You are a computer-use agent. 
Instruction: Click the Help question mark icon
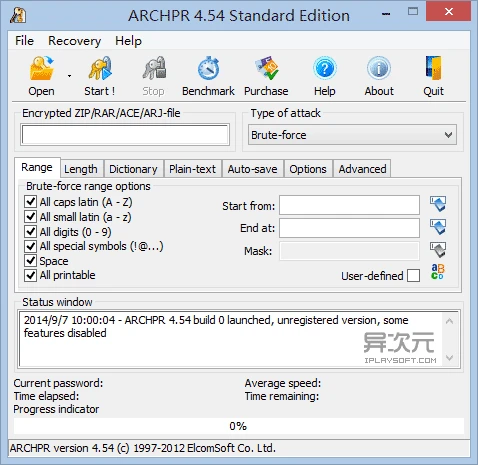pos(325,68)
